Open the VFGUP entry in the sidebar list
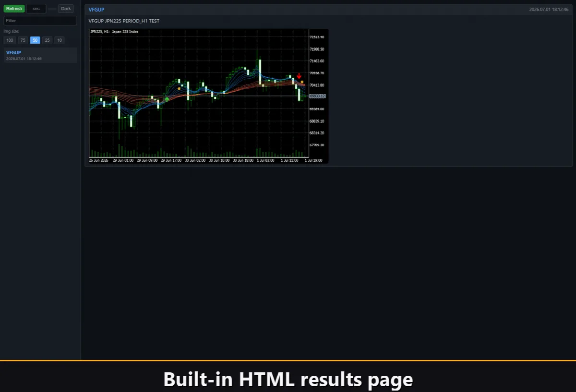The image size is (576, 392). coord(40,55)
